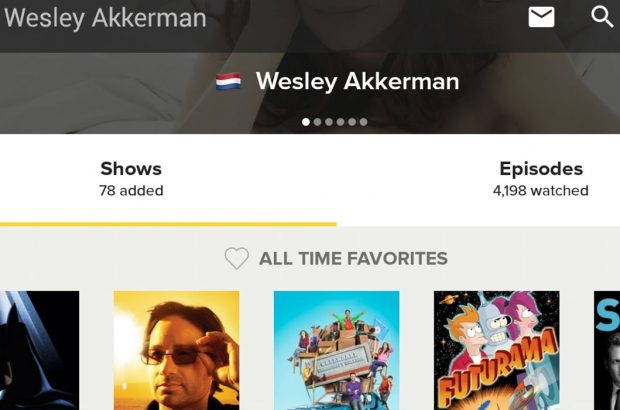This screenshot has width=620, height=410.
Task: Select the first page indicator dot
Action: click(306, 122)
